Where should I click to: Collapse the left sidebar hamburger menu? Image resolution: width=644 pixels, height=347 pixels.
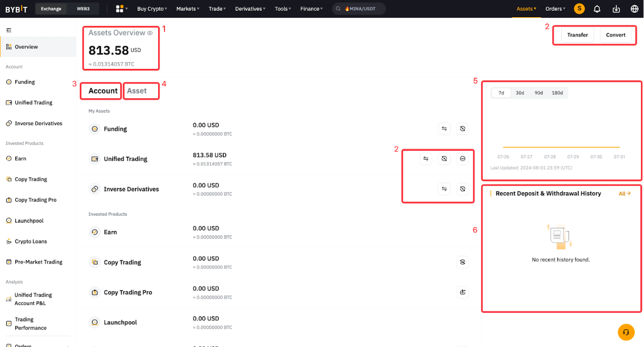[9, 30]
